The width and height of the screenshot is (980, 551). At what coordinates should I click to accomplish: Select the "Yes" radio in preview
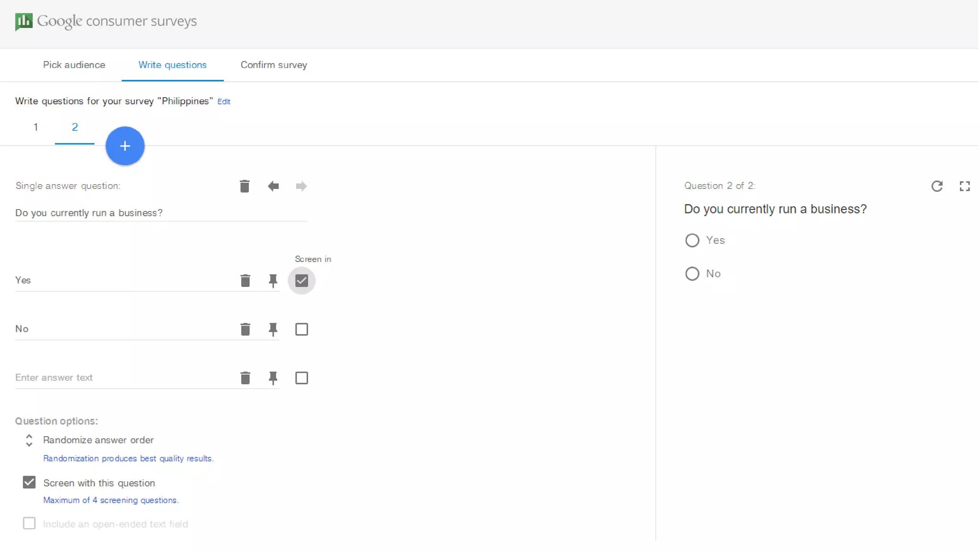click(x=692, y=240)
